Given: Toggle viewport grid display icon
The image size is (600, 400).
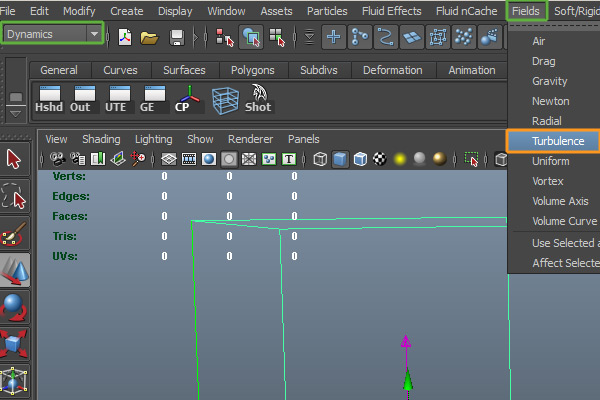Looking at the screenshot, I should (168, 159).
